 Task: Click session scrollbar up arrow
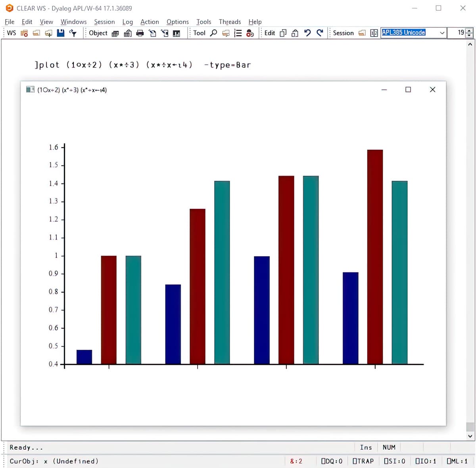(470, 44)
